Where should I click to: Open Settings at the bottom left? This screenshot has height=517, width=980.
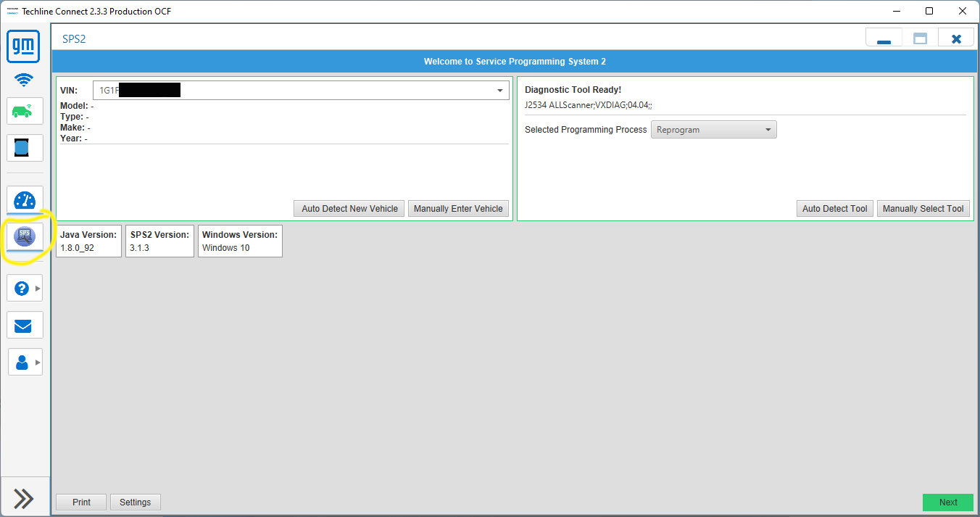pos(136,502)
